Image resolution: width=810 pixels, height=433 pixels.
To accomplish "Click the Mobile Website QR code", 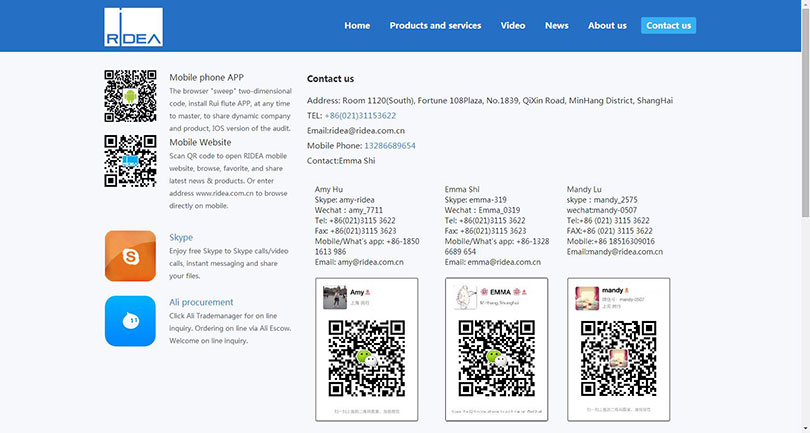I will [x=130, y=161].
